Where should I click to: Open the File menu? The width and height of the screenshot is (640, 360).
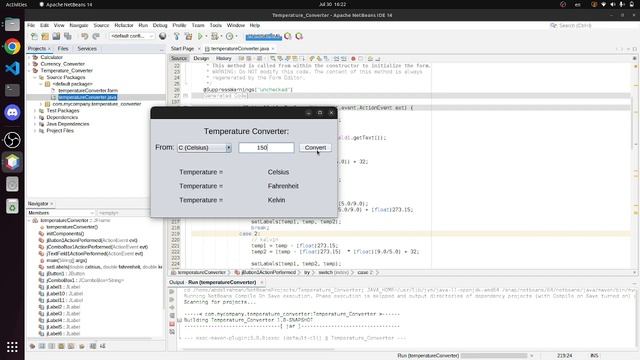point(31,25)
